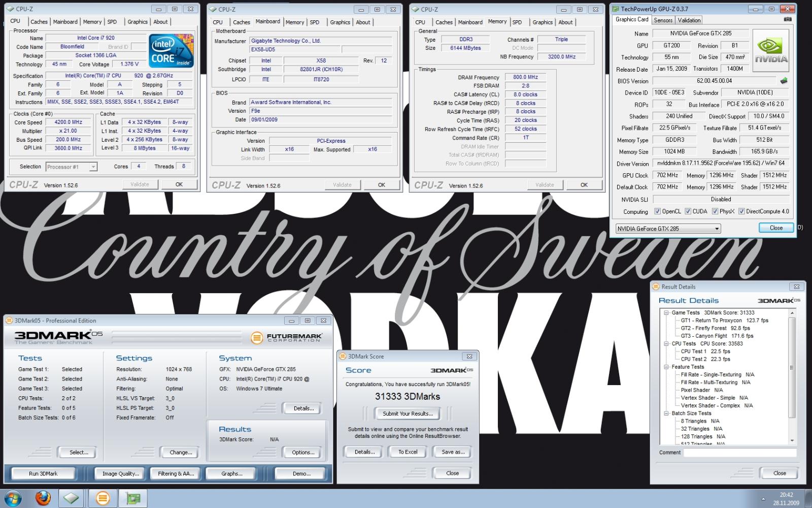Image resolution: width=812 pixels, height=508 pixels.
Task: Open the Windows Start orb
Action: (x=12, y=498)
